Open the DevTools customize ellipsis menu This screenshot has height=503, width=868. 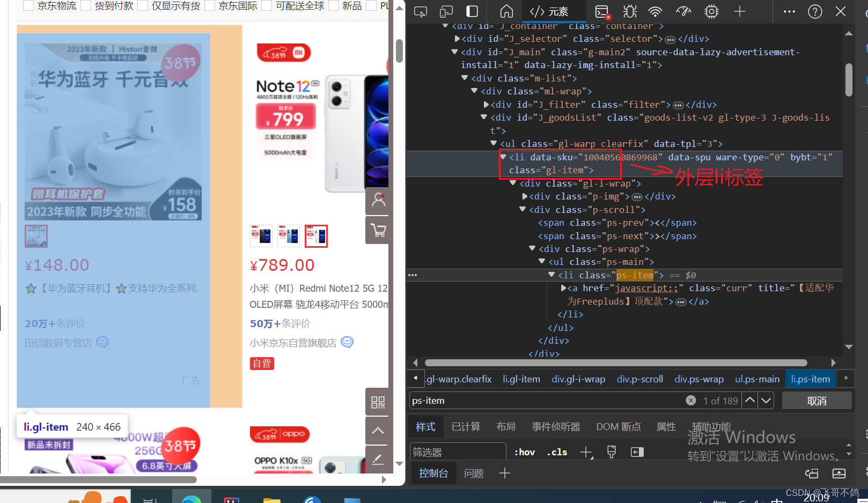click(x=789, y=12)
